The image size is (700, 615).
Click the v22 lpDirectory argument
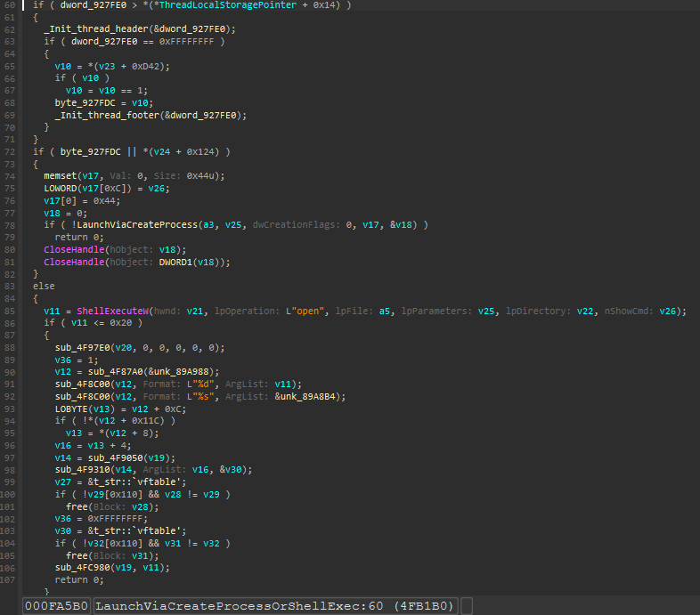(585, 312)
